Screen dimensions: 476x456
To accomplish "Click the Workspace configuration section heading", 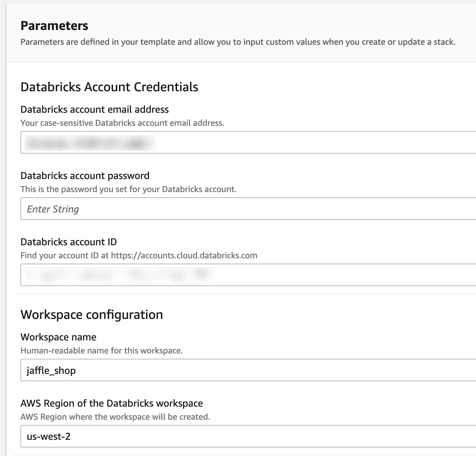I will (x=92, y=314).
